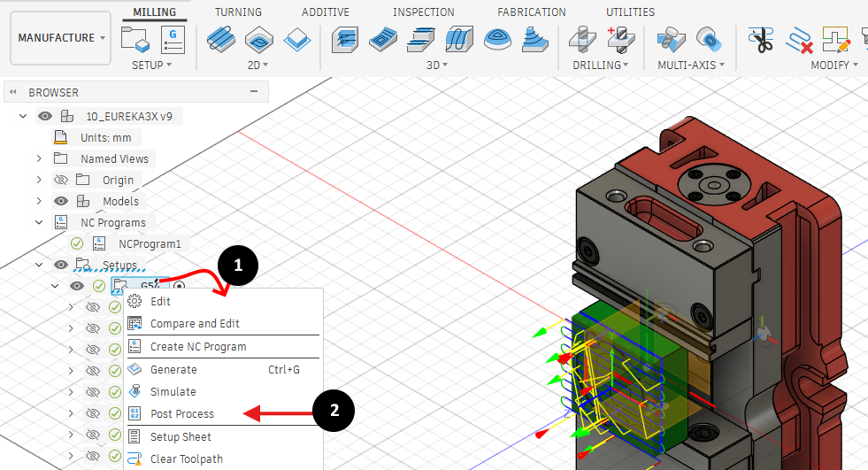Click the green check status on NCProgram1
The image size is (868, 470).
point(77,243)
